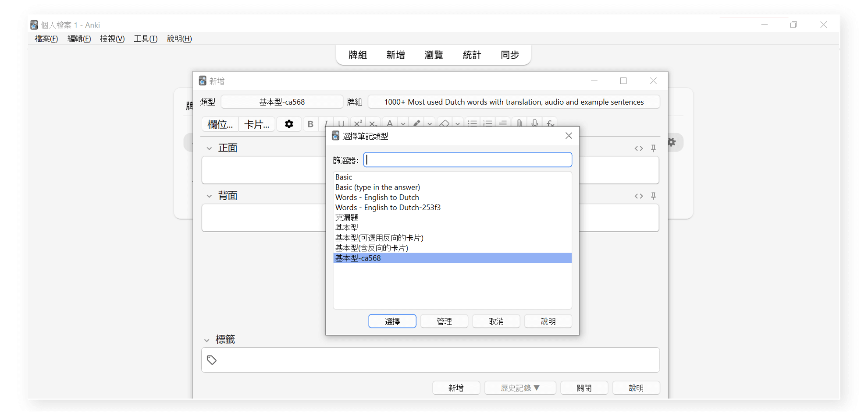Open the 歷史記錄 dropdown button
Viewport: 868px width, 416px height.
(520, 388)
